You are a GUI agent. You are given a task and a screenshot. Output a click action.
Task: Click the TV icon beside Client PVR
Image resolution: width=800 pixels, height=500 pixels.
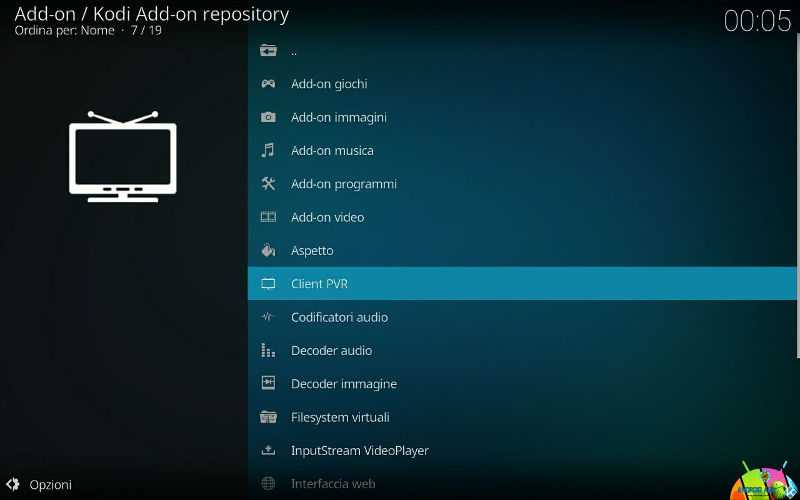pyautogui.click(x=268, y=284)
